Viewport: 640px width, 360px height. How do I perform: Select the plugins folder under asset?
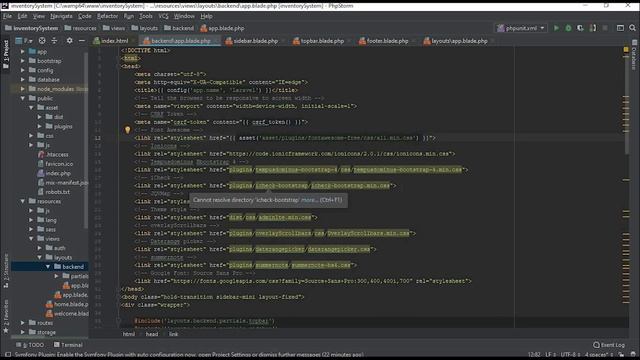[59, 127]
